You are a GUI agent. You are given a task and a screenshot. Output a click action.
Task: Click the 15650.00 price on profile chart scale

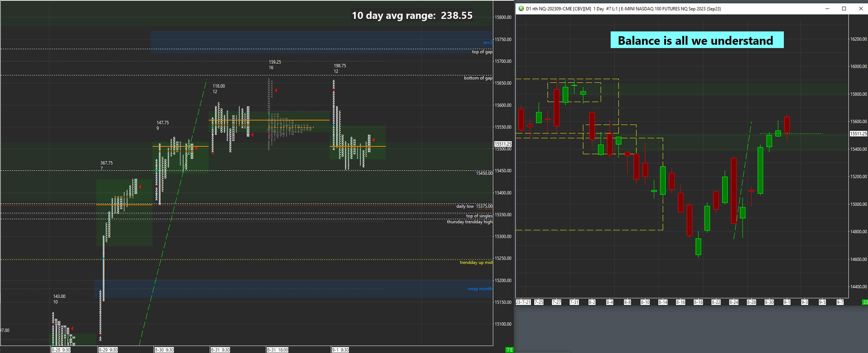coord(503,83)
